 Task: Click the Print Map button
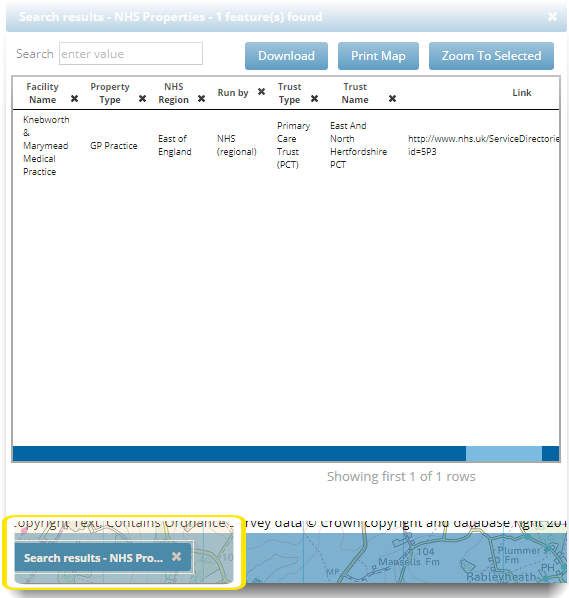tap(378, 56)
